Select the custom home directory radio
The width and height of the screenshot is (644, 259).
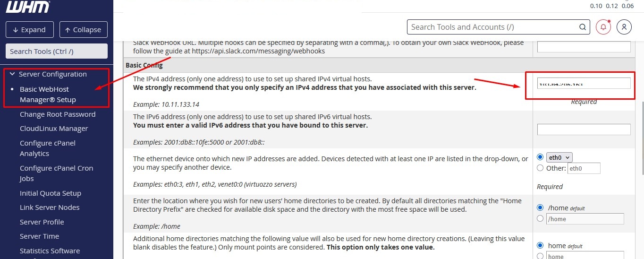click(x=540, y=218)
